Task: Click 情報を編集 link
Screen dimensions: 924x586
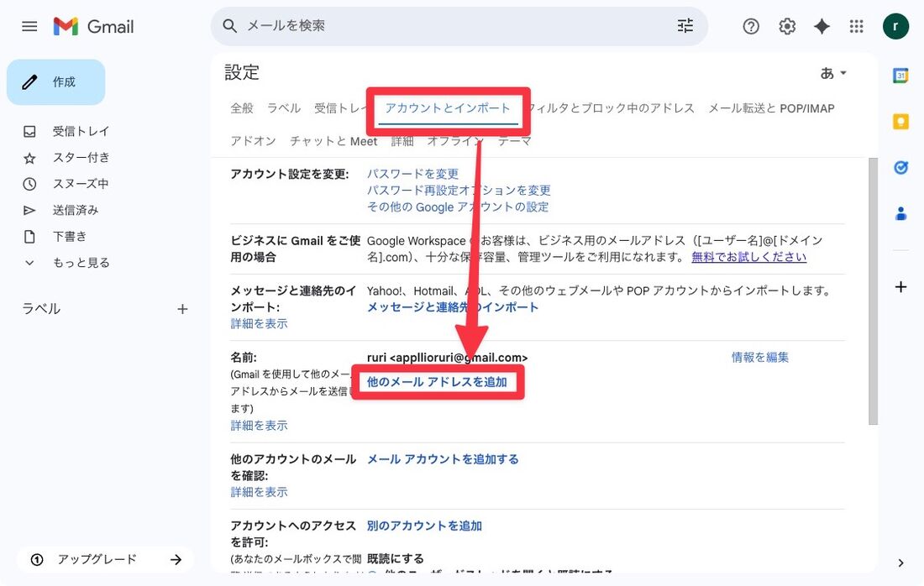Action: [759, 357]
